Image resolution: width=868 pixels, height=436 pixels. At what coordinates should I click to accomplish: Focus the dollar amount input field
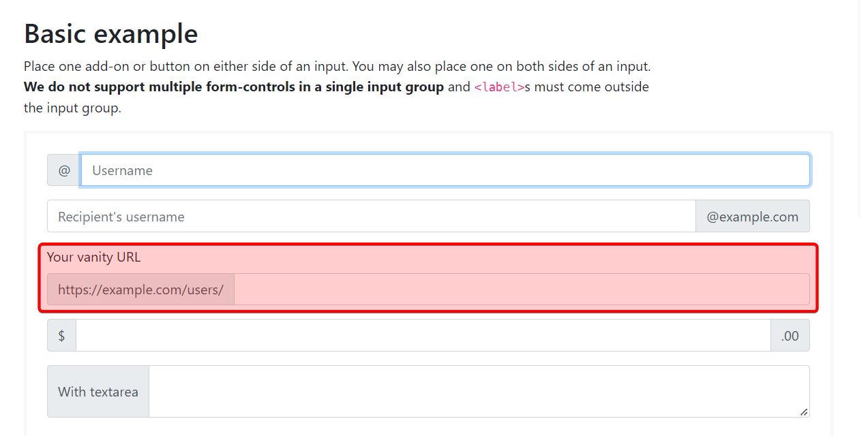click(x=423, y=336)
